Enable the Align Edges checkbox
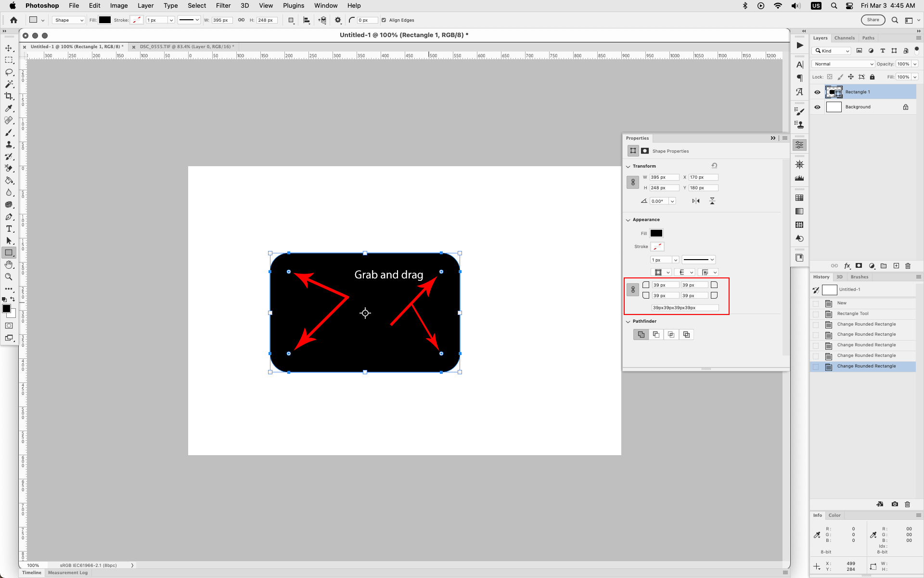Screen dimensions: 924x578 (384, 20)
